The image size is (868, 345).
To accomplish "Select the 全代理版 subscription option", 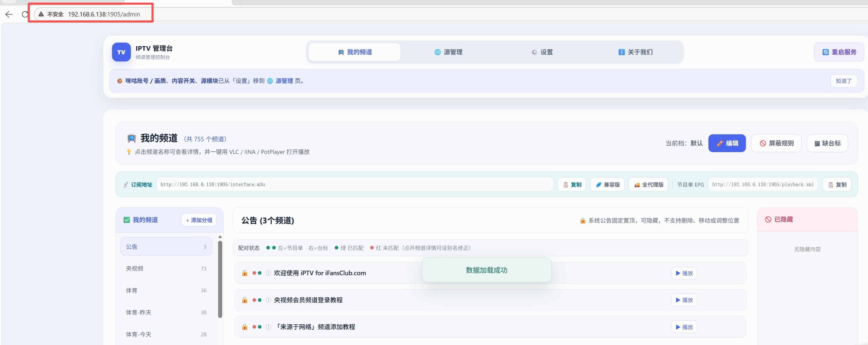I will 649,184.
